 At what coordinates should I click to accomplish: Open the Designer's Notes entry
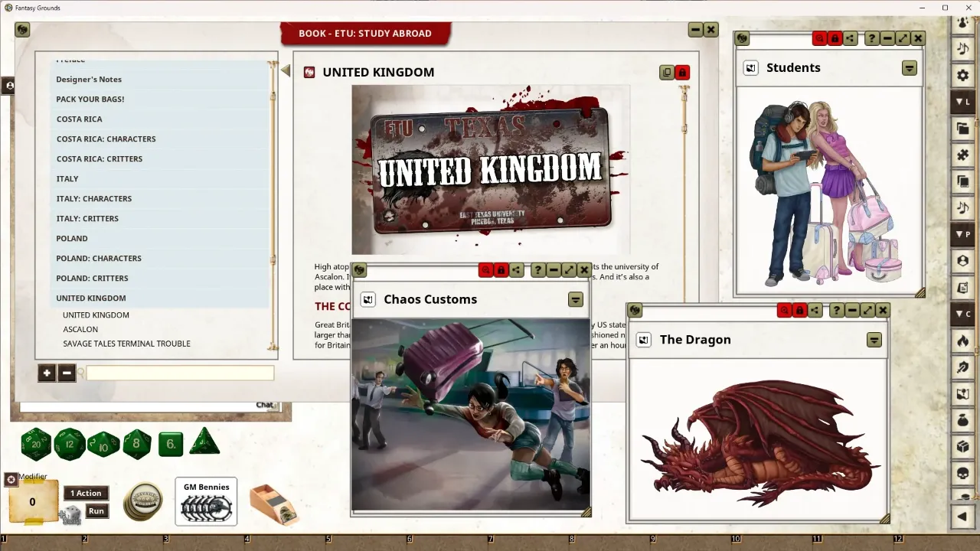pyautogui.click(x=160, y=80)
